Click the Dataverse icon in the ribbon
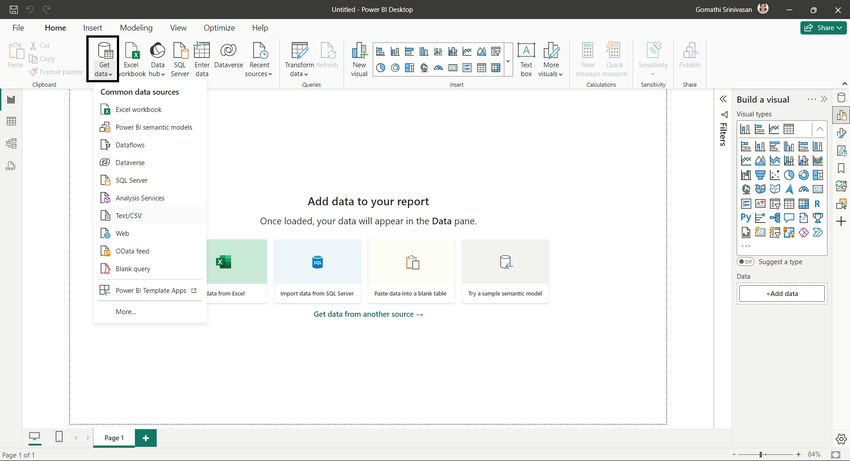The height and width of the screenshot is (461, 850). [x=228, y=50]
